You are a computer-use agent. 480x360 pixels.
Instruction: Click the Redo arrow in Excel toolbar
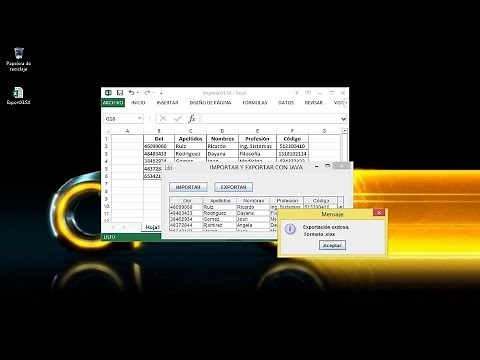tap(147, 93)
